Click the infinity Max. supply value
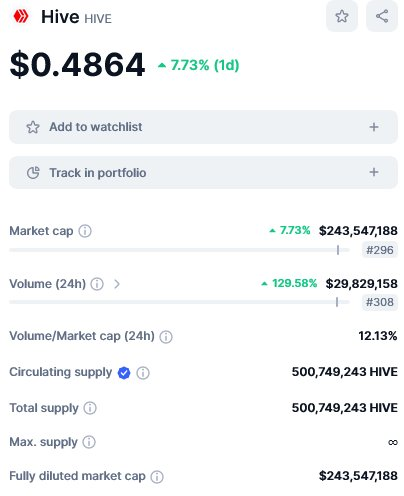The width and height of the screenshot is (404, 496). pos(393,442)
